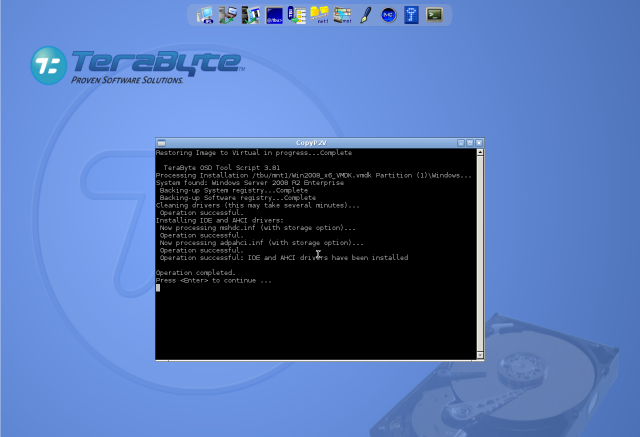Click the 'Now processing mshdc.inf' line
640x437 pixels.
[x=258, y=228]
